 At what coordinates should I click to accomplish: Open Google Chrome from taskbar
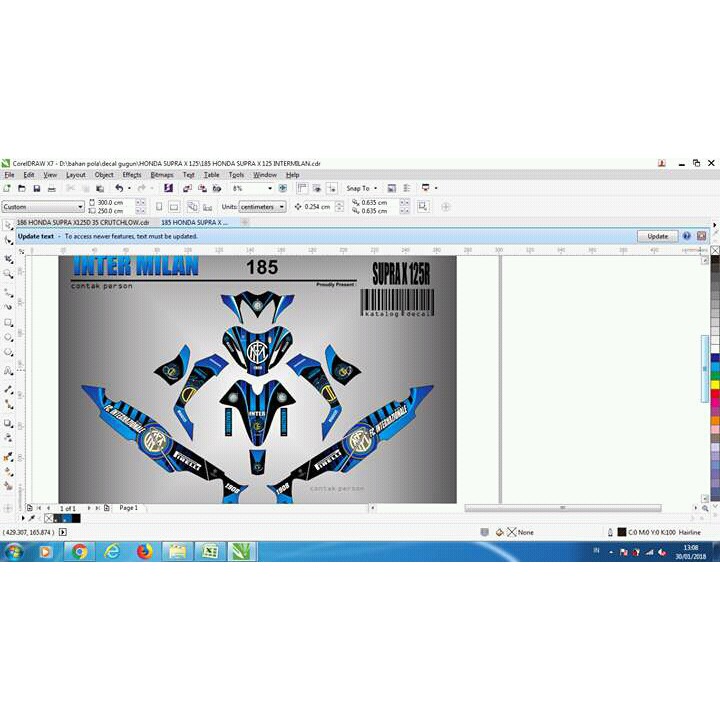click(79, 551)
